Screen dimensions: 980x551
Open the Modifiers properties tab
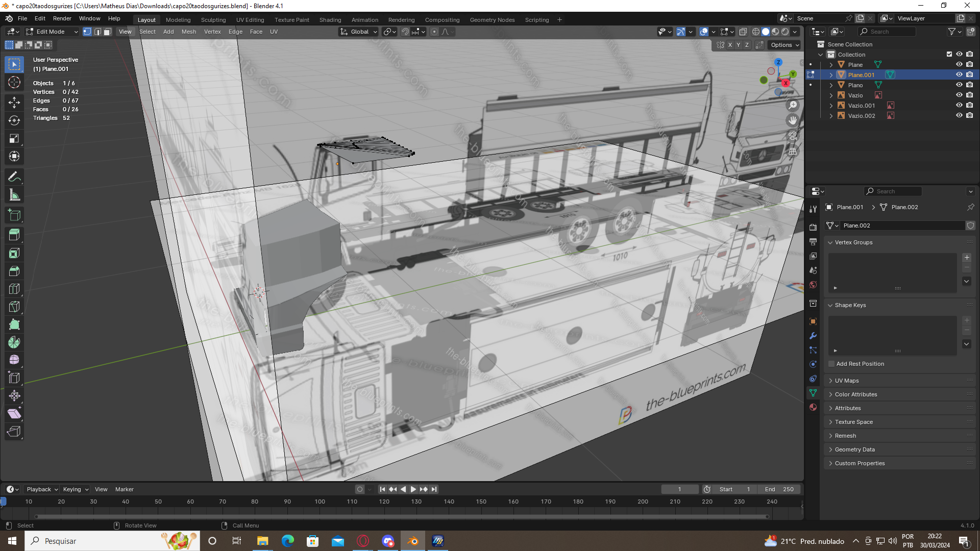pyautogui.click(x=813, y=336)
